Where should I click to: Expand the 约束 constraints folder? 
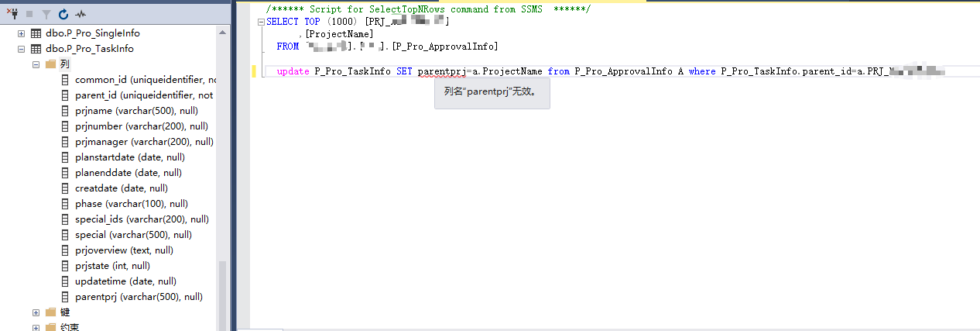click(36, 327)
